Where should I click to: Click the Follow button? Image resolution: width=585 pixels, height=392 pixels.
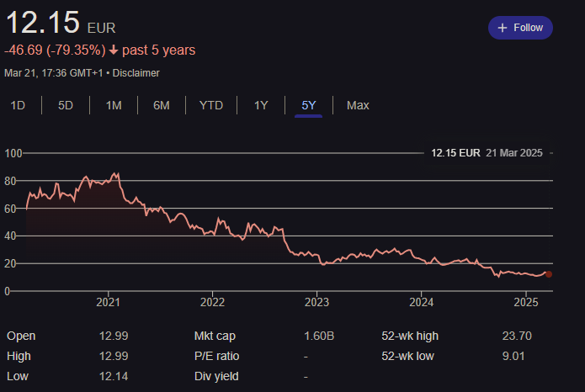pyautogui.click(x=520, y=28)
